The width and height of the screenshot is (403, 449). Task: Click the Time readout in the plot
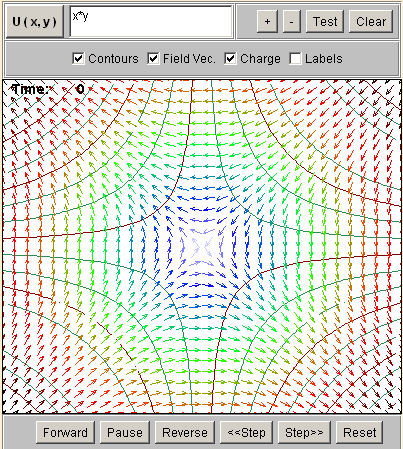(48, 89)
